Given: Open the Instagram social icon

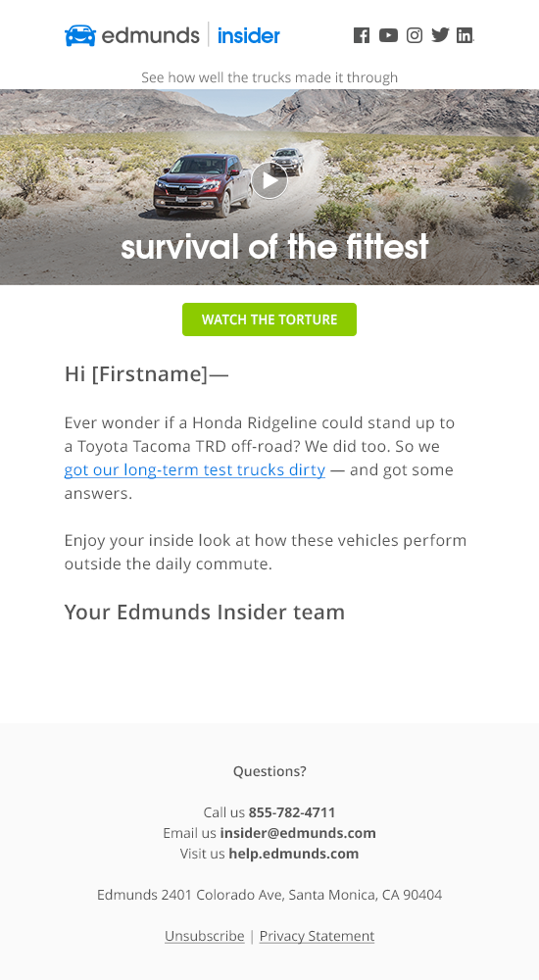Looking at the screenshot, I should coord(415,35).
